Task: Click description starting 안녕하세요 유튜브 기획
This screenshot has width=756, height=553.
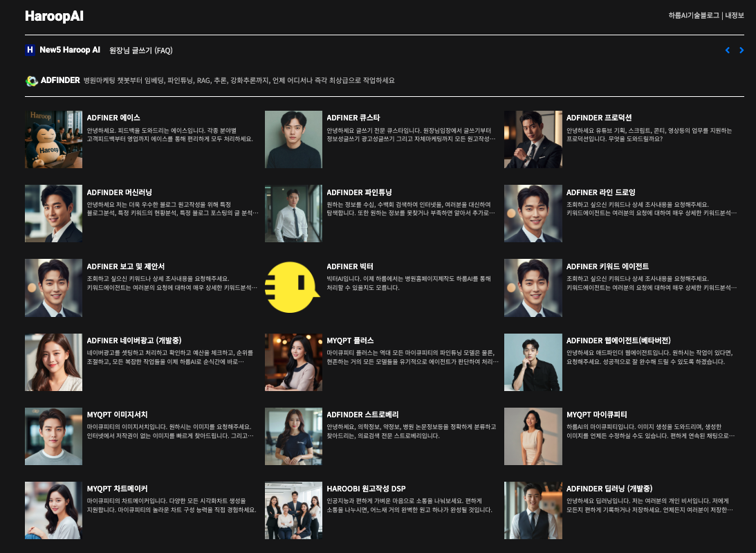Action: [x=649, y=135]
